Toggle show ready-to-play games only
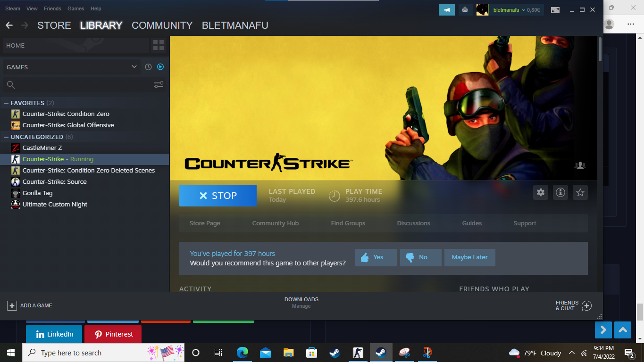 pos(160,67)
